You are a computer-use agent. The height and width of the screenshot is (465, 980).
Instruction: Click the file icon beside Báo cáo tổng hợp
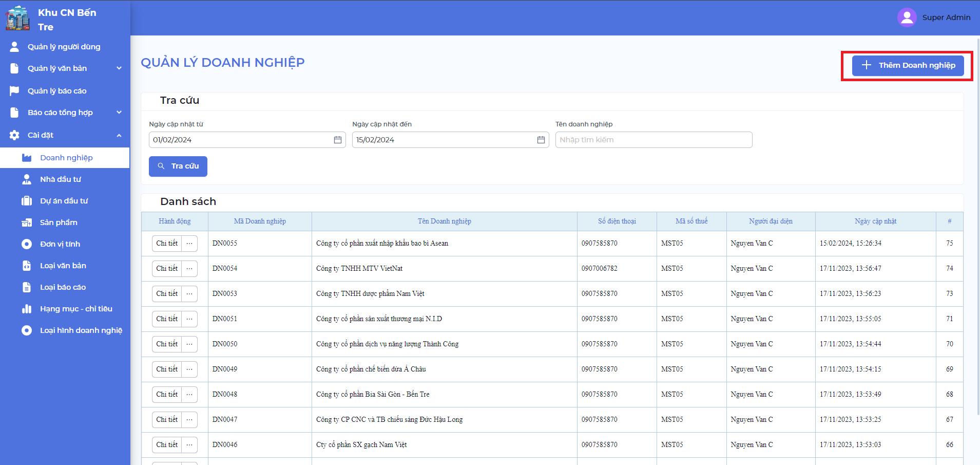pyautogui.click(x=14, y=113)
